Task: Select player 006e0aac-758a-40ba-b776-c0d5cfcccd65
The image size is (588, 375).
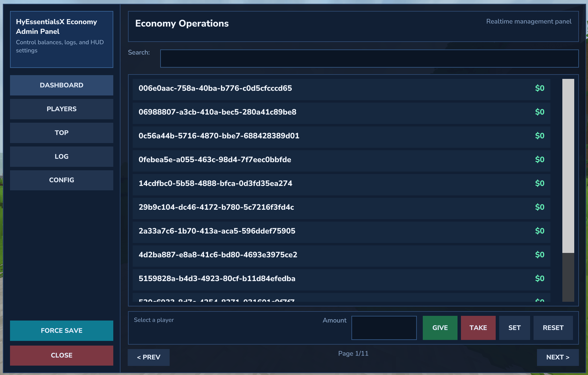Action: tap(341, 89)
